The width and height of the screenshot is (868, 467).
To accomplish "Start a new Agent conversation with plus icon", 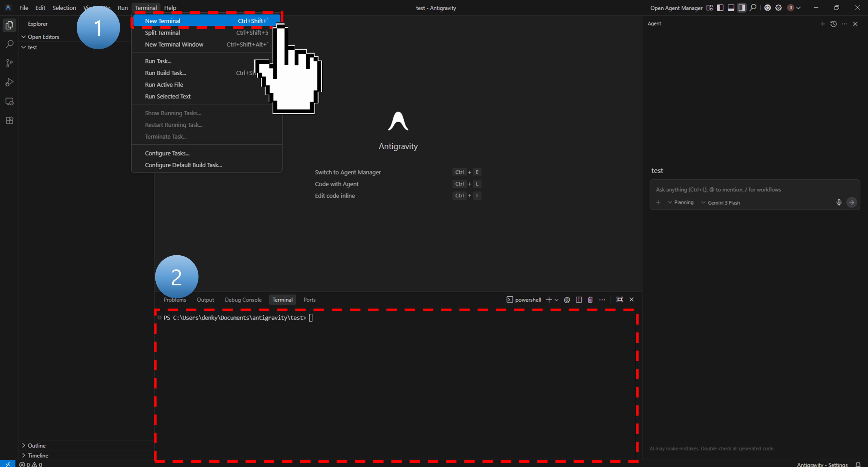I will pyautogui.click(x=823, y=24).
